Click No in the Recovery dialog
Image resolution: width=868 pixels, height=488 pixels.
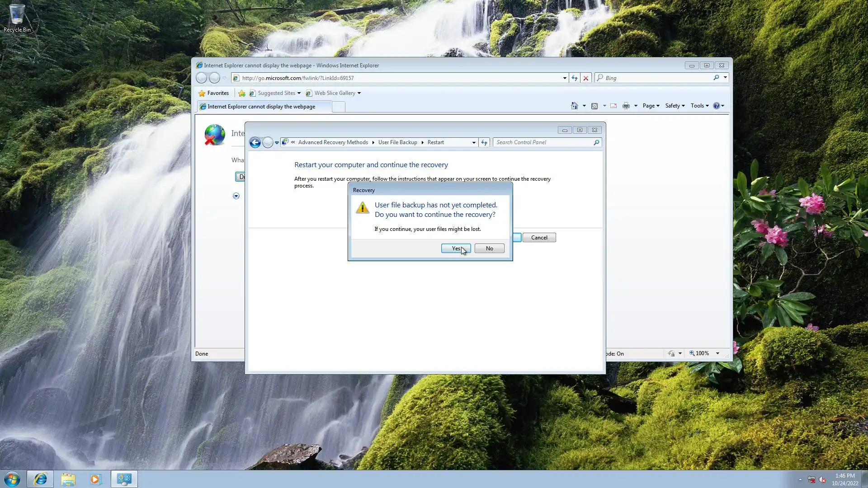[x=489, y=249]
